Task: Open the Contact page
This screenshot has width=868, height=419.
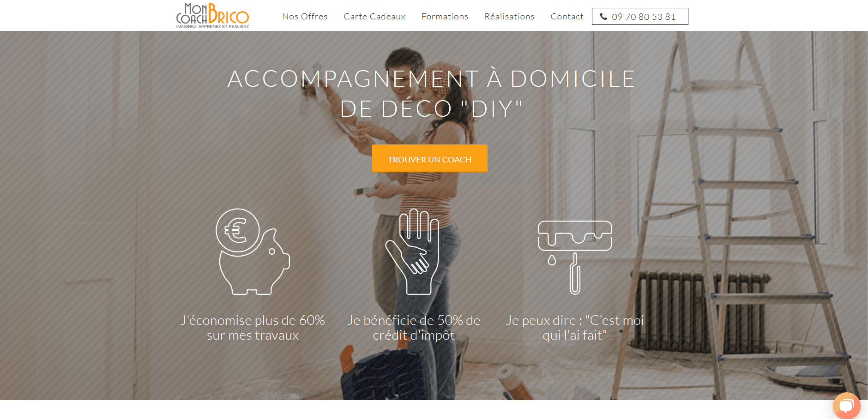Action: [567, 17]
